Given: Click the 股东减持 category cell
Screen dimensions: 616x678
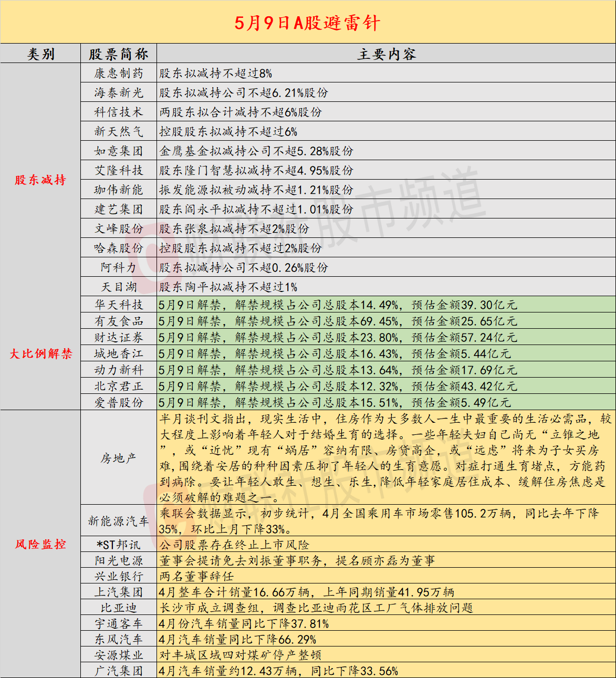Looking at the screenshot, I should click(x=40, y=180).
